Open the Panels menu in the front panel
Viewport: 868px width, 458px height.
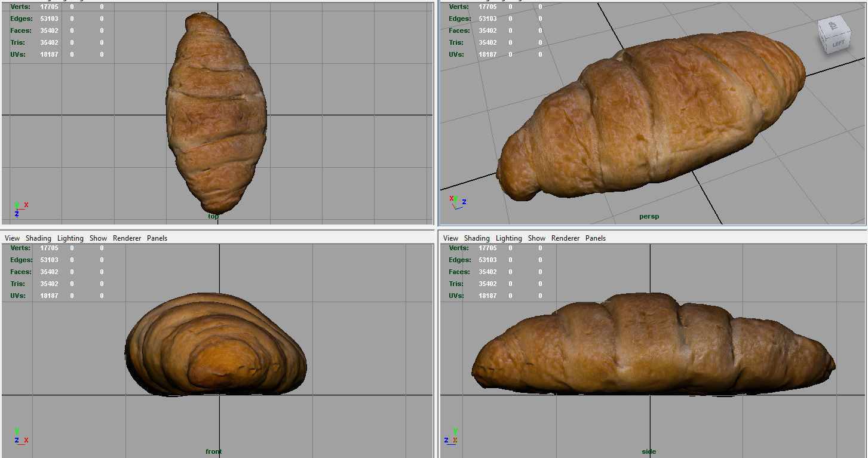tap(157, 238)
